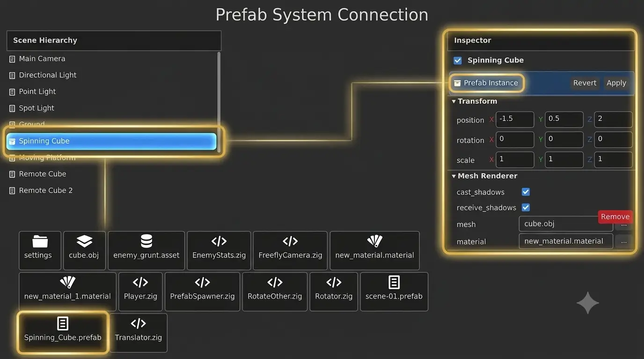644x359 pixels.
Task: Click the position Y field
Action: (564, 119)
